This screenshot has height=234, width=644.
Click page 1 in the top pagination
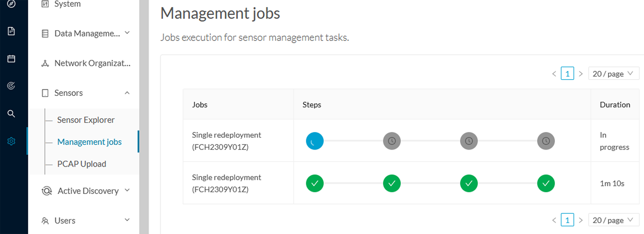click(x=567, y=73)
